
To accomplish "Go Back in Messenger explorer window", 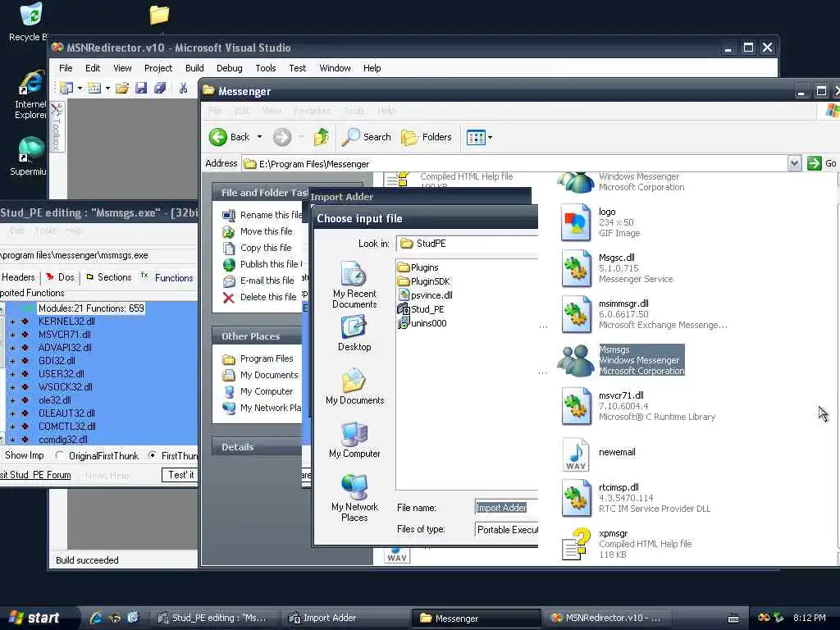I will (x=230, y=137).
